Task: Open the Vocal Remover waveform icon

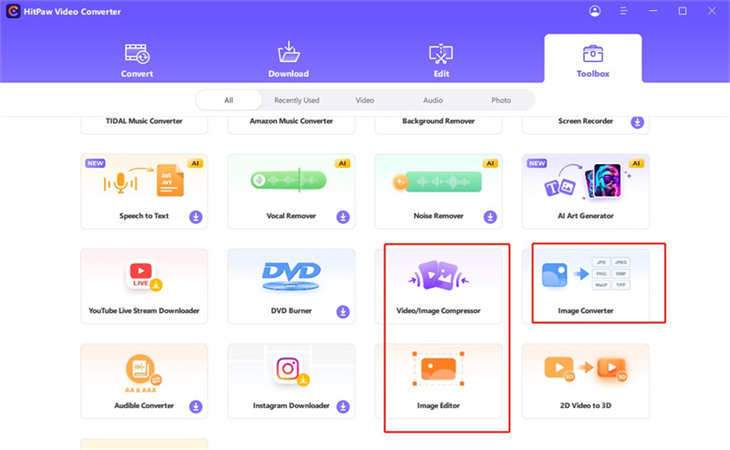Action: click(289, 180)
